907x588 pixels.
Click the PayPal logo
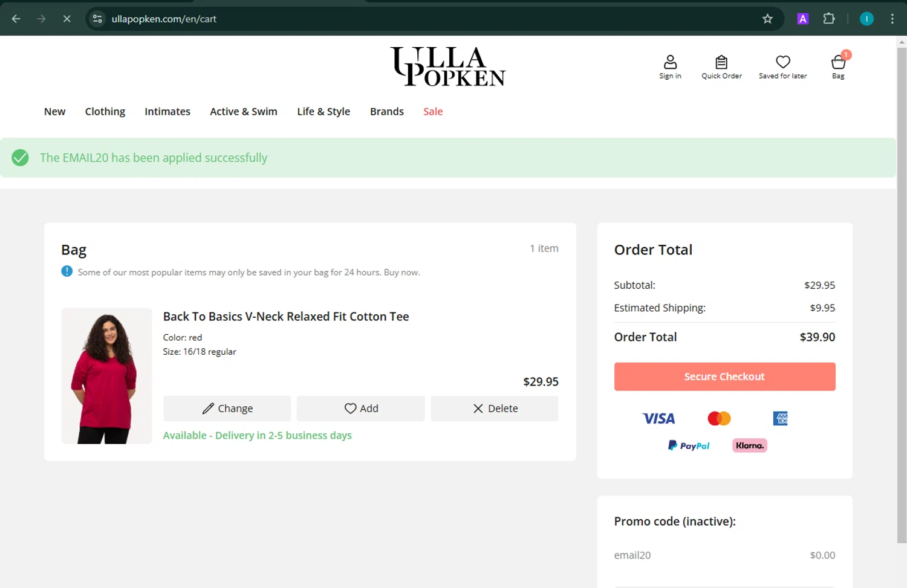coord(689,445)
